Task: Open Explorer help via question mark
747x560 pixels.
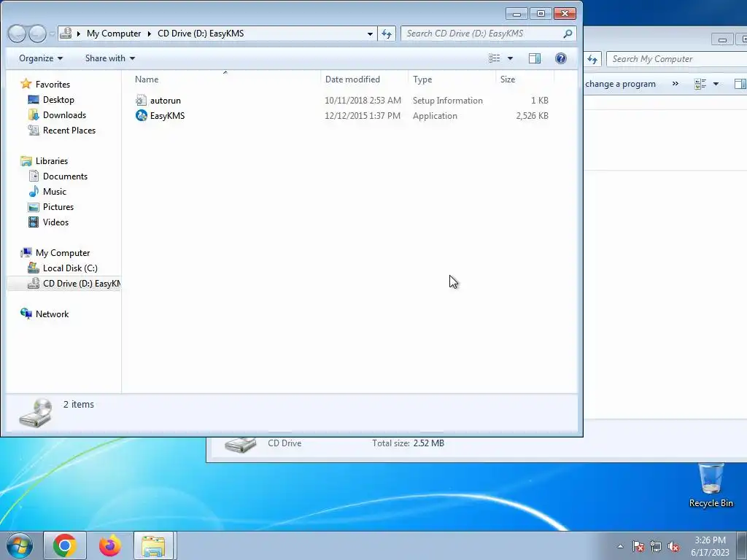Action: click(561, 58)
